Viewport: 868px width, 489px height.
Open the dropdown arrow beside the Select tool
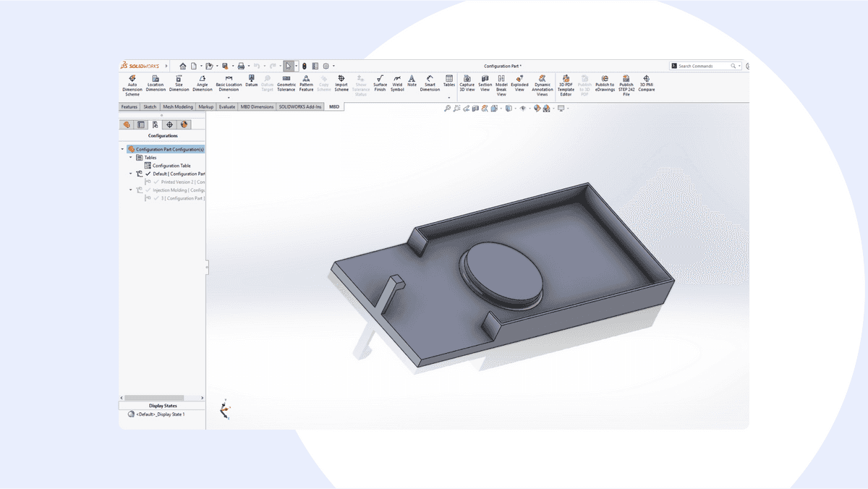point(297,66)
